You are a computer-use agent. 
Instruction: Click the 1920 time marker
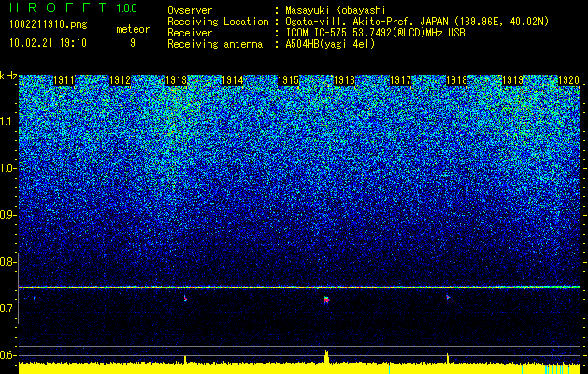click(569, 80)
